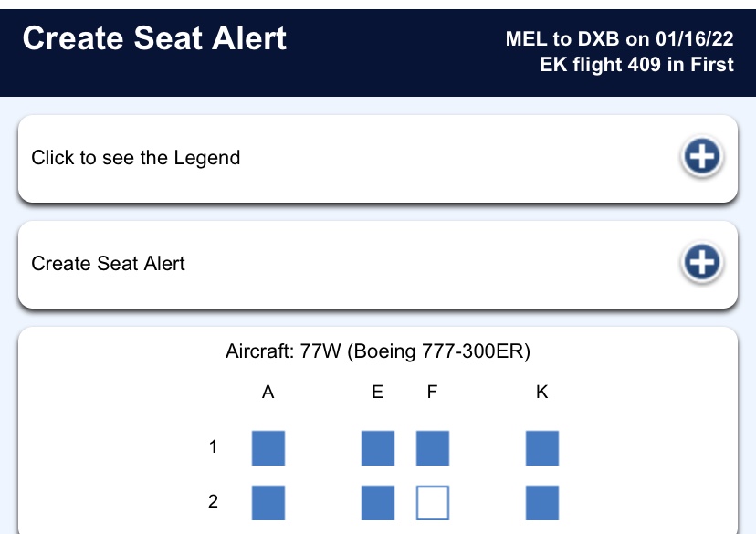Select seat 2E on seat map
Screen dimensions: 756x534
pyautogui.click(x=378, y=503)
